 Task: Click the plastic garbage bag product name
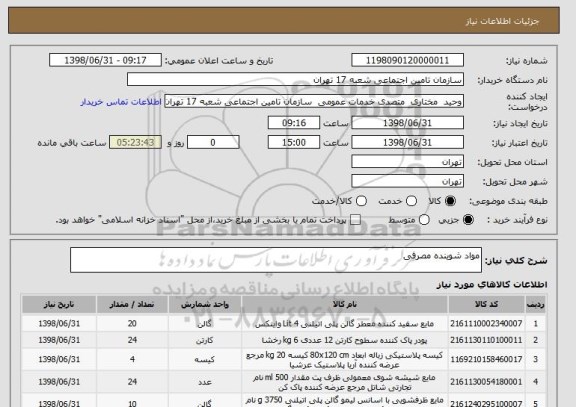344,360
